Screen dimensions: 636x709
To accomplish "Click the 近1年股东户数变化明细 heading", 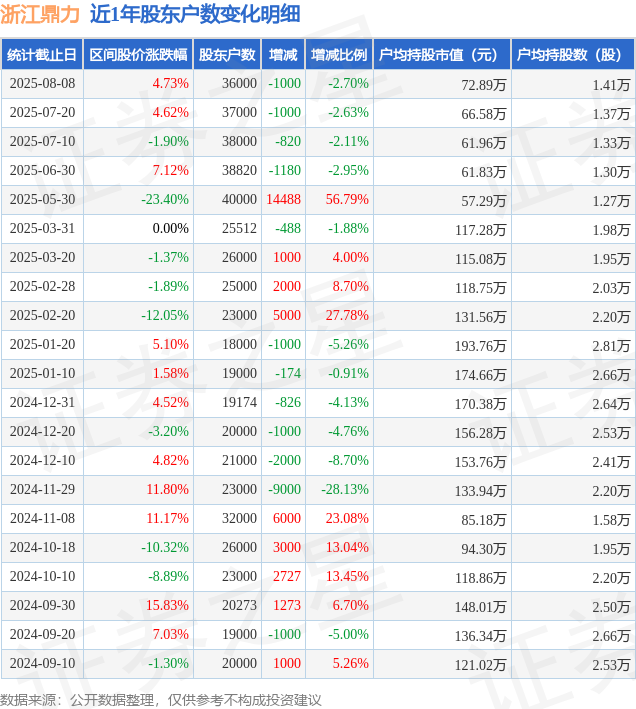I will click(195, 14).
